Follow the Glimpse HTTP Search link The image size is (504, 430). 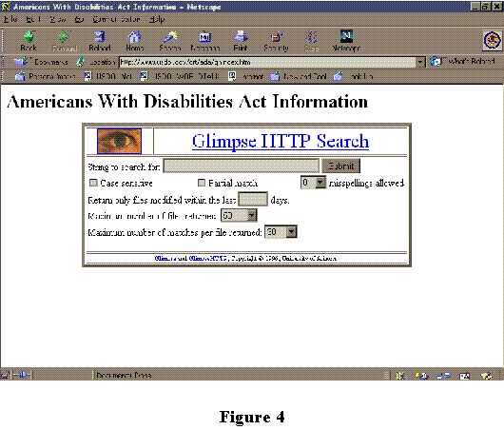(281, 141)
